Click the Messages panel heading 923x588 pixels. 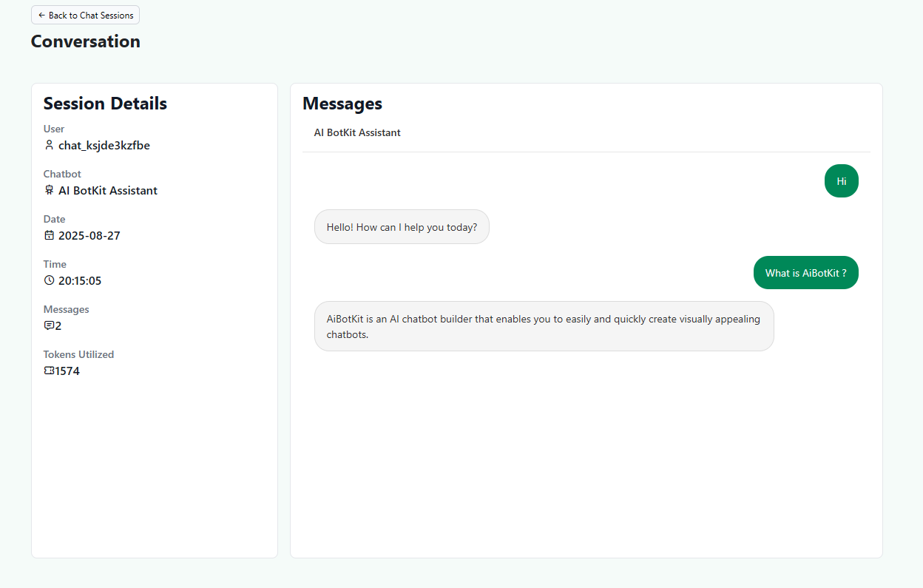click(342, 104)
